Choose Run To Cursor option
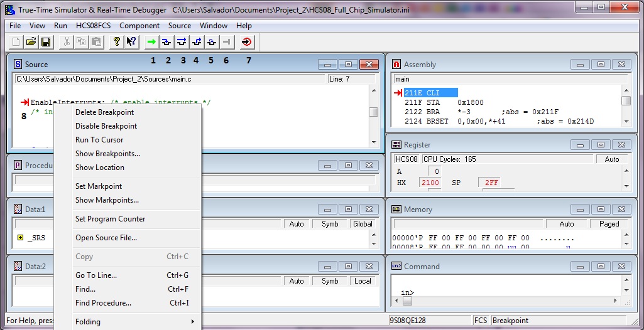644x330 pixels. tap(99, 140)
